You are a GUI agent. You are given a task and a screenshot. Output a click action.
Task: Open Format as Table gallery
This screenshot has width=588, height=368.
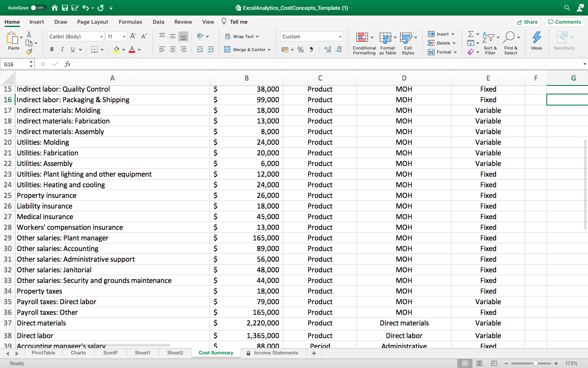coord(388,43)
